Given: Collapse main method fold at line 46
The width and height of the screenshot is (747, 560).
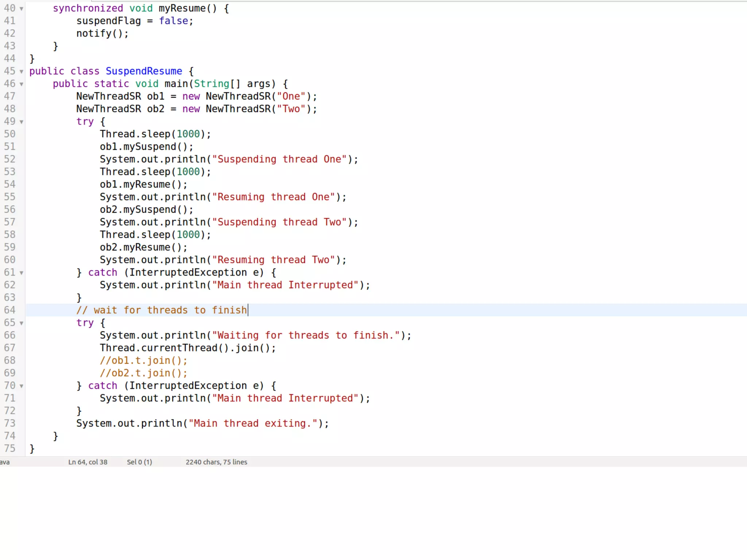Looking at the screenshot, I should pos(22,84).
